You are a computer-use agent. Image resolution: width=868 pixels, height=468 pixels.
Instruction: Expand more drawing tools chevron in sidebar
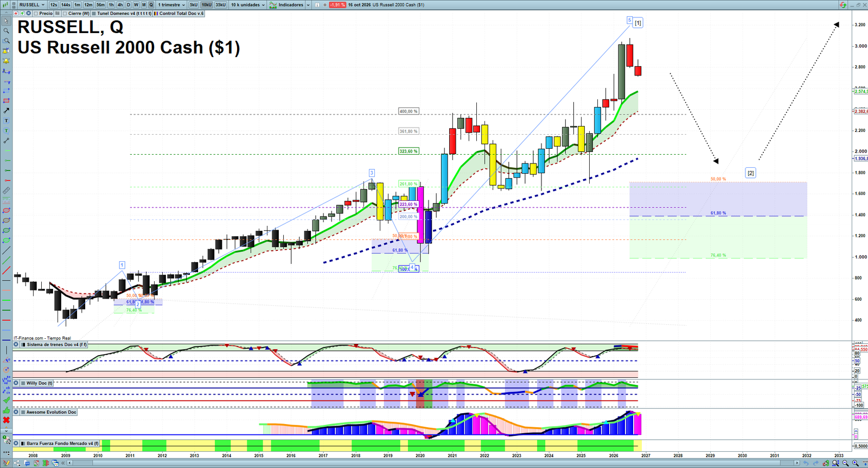(6, 431)
